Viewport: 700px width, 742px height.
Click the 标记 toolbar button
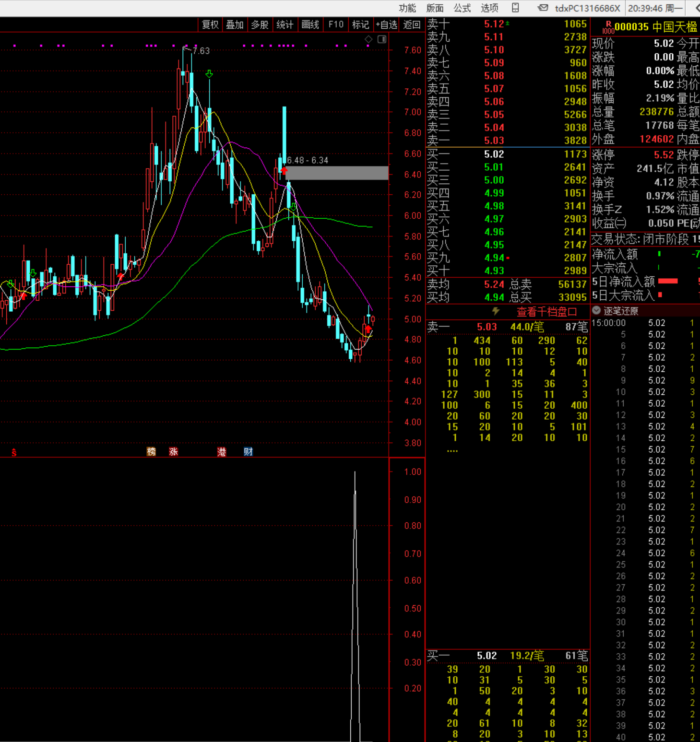point(361,24)
